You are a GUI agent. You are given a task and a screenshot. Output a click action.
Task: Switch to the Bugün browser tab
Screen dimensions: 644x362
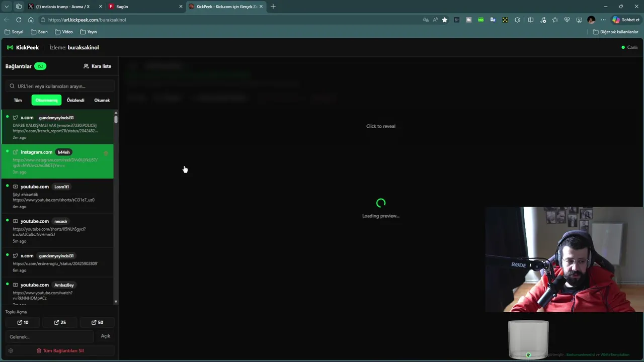point(146,7)
